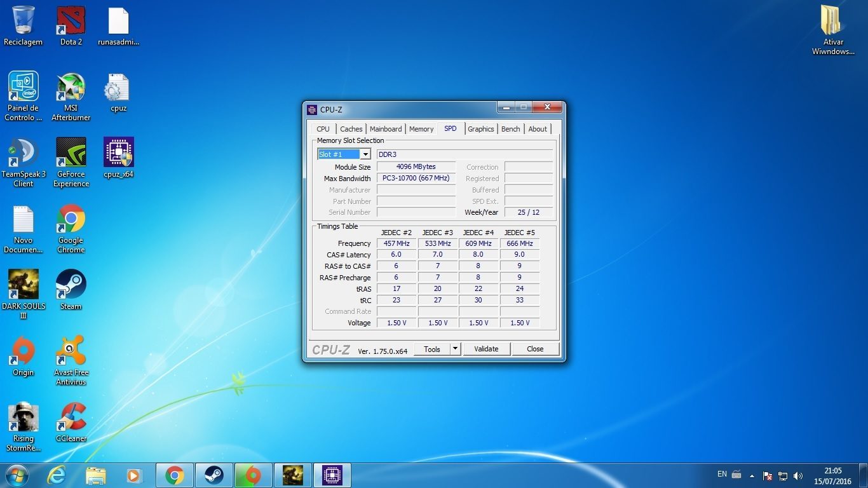
Task: Click the CPU-Z taskbar button
Action: (332, 475)
